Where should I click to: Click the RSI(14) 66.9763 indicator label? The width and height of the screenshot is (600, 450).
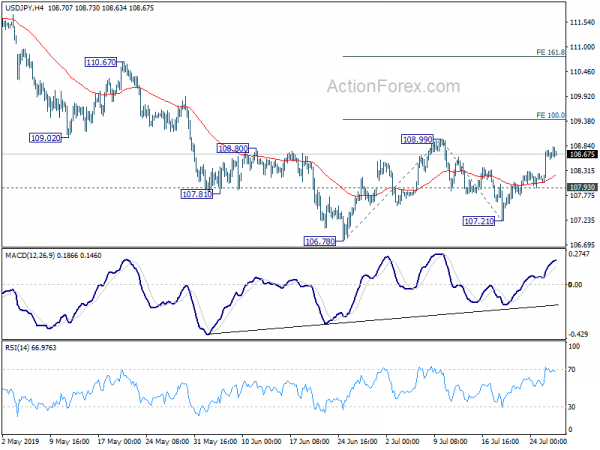[x=30, y=347]
